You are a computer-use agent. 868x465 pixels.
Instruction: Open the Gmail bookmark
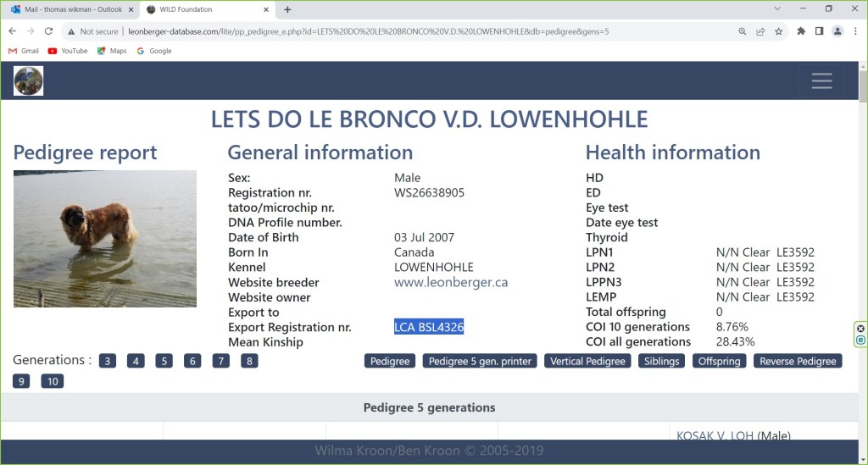(x=23, y=51)
